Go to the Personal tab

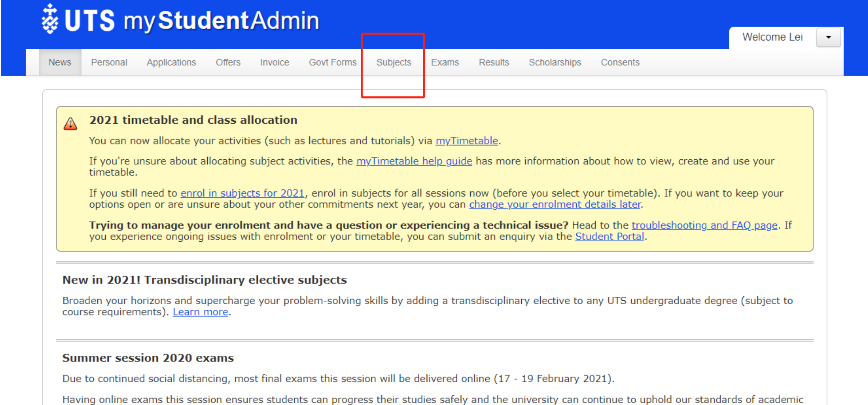point(109,62)
